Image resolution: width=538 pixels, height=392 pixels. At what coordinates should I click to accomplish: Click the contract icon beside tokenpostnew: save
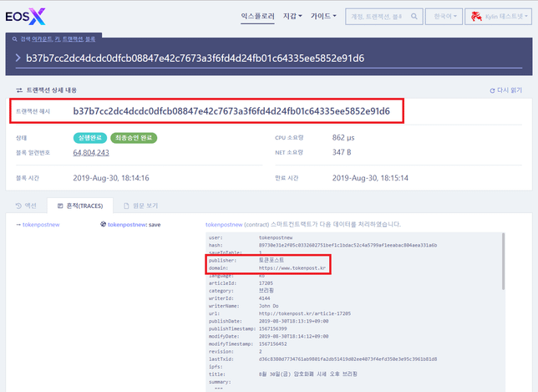tap(103, 224)
